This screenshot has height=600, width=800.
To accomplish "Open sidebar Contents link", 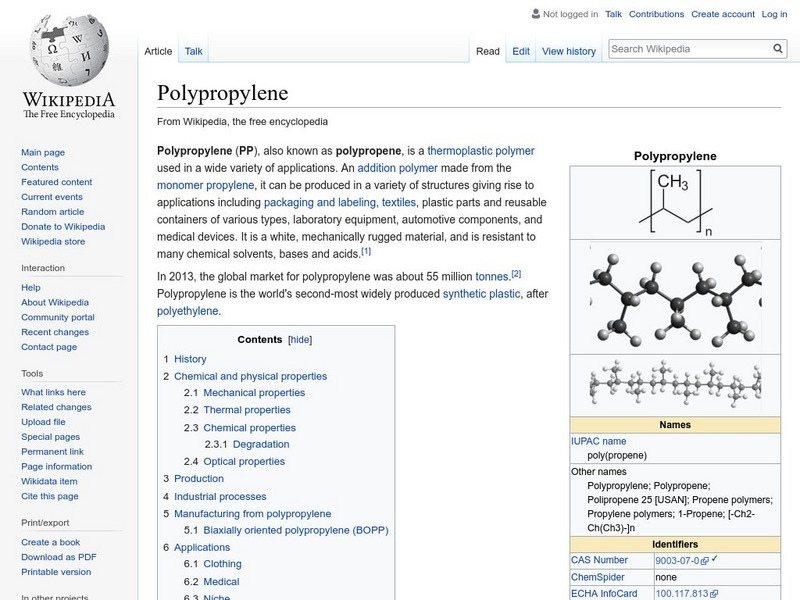I will pos(40,167).
